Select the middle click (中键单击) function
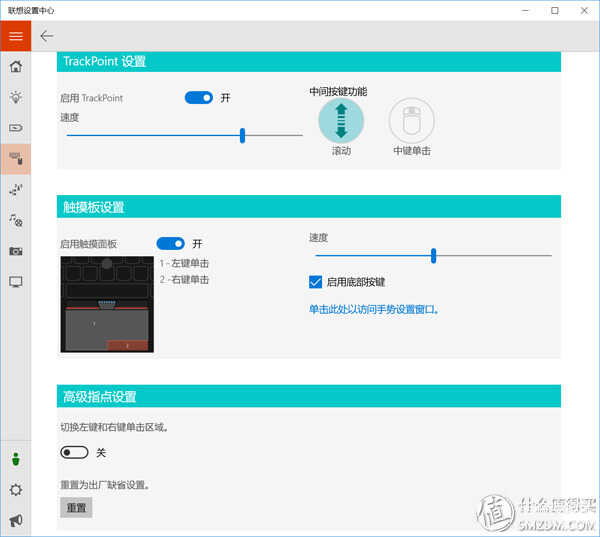 tap(411, 121)
